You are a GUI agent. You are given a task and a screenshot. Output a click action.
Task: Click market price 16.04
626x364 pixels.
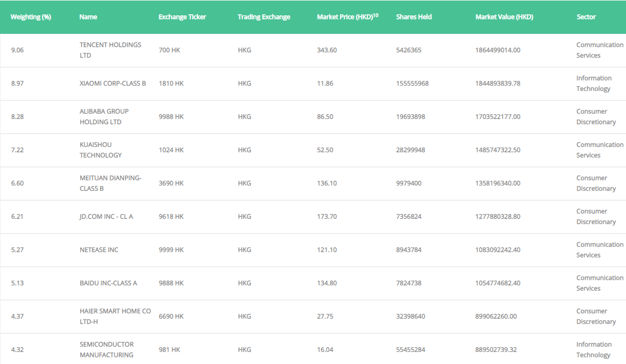tap(325, 350)
